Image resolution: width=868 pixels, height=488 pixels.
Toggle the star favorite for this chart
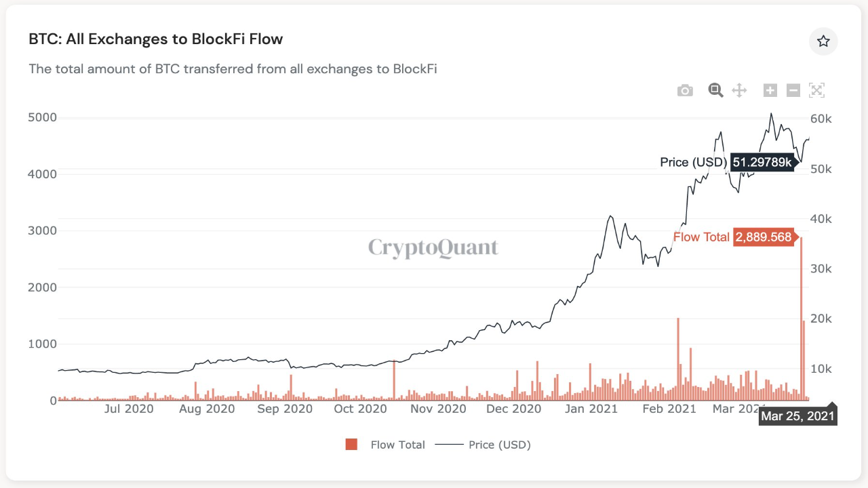pos(823,41)
